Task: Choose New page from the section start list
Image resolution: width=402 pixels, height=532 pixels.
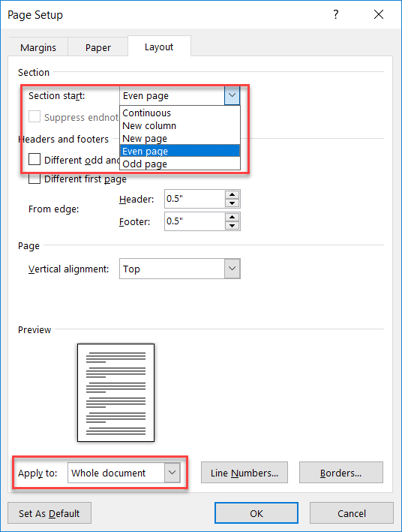Action: pyautogui.click(x=180, y=138)
